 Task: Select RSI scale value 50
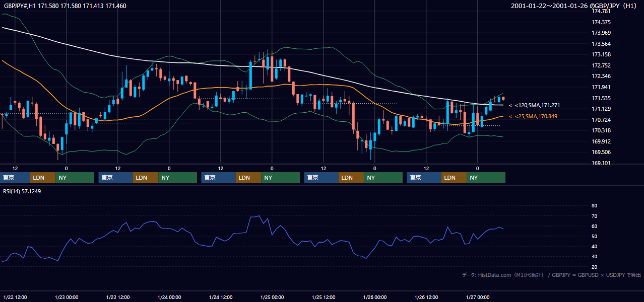pos(594,236)
